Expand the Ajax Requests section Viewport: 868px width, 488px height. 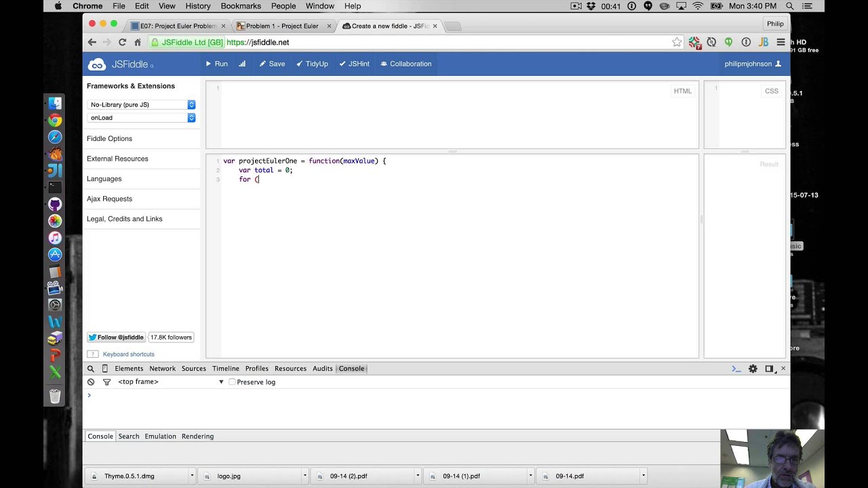(109, 199)
